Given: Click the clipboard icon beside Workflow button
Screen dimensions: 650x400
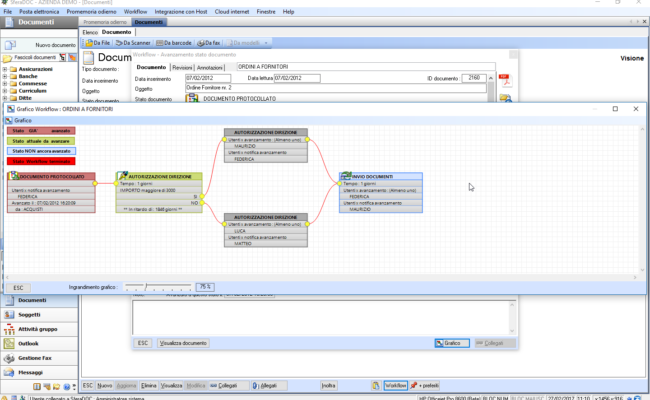Looking at the screenshot, I should point(376,385).
